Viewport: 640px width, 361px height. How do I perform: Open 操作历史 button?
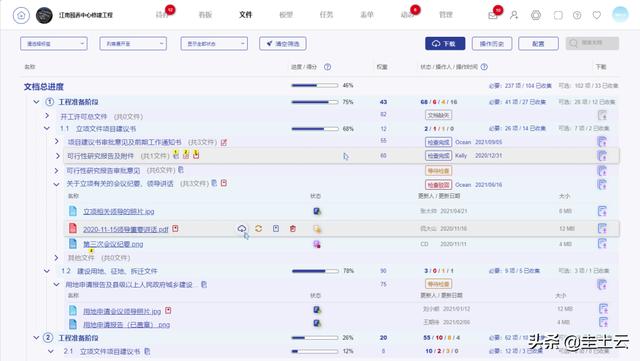pyautogui.click(x=492, y=43)
